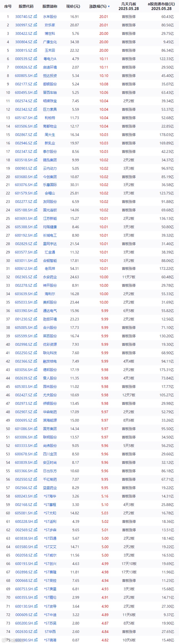Click the 序号 column header
Image resolution: width=179 pixels, height=644 pixels.
pyautogui.click(x=8, y=6)
